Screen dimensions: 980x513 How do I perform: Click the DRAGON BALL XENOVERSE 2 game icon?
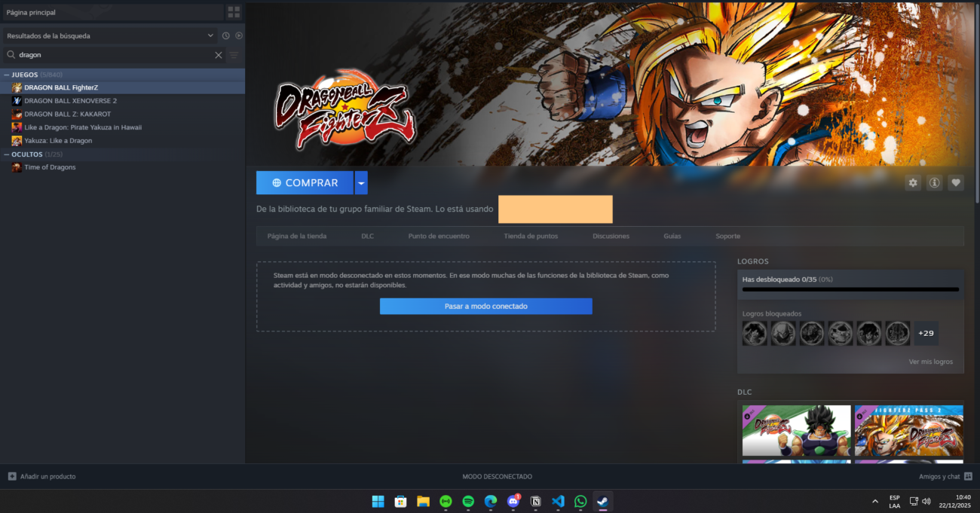pos(17,101)
